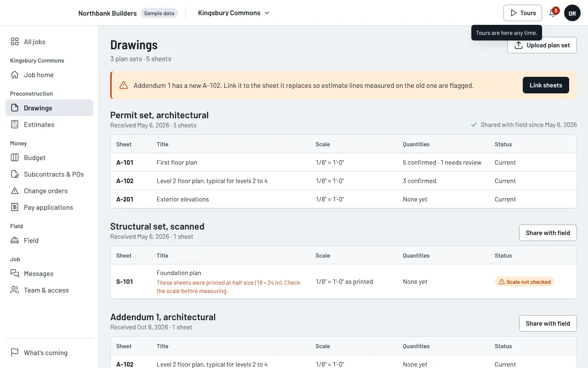Click the Messages chat bubbles icon
This screenshot has width=588, height=368.
click(x=15, y=274)
